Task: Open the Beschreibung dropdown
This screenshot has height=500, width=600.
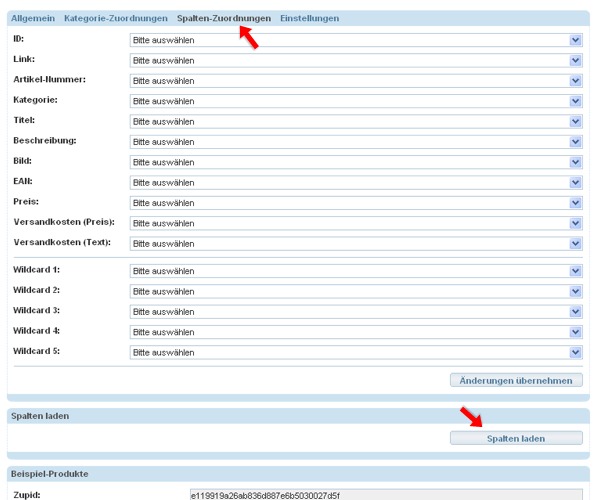Action: tap(356, 142)
